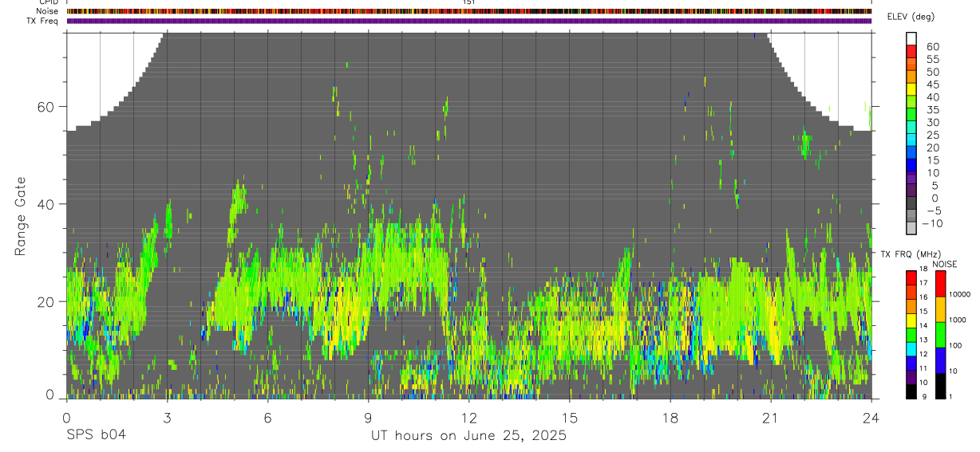Click the 21 tick label on time axis
The image size is (980, 452).
[770, 417]
